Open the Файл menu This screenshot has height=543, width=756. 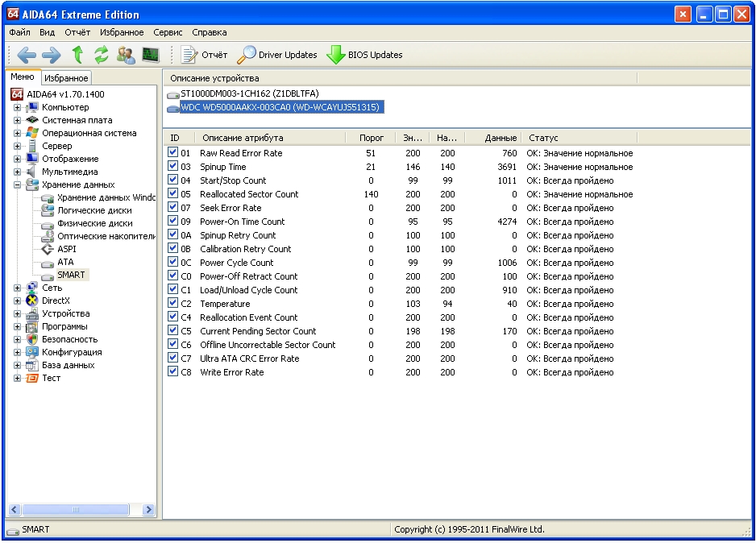point(20,32)
